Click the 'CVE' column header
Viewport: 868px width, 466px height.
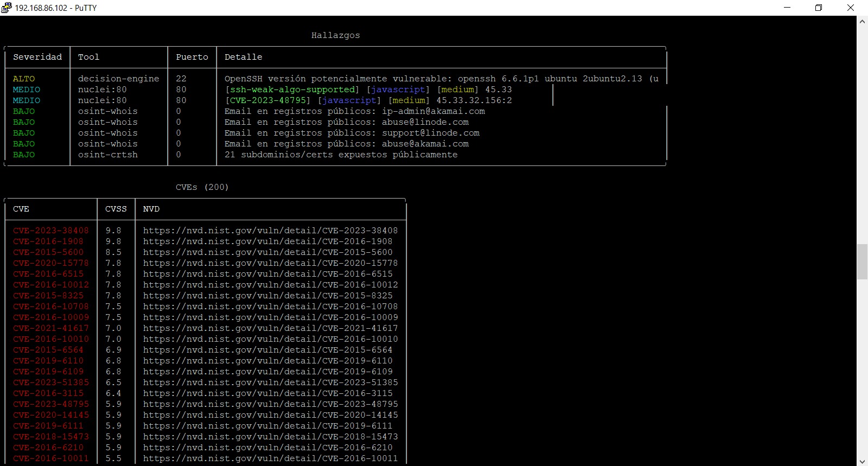[21, 209]
